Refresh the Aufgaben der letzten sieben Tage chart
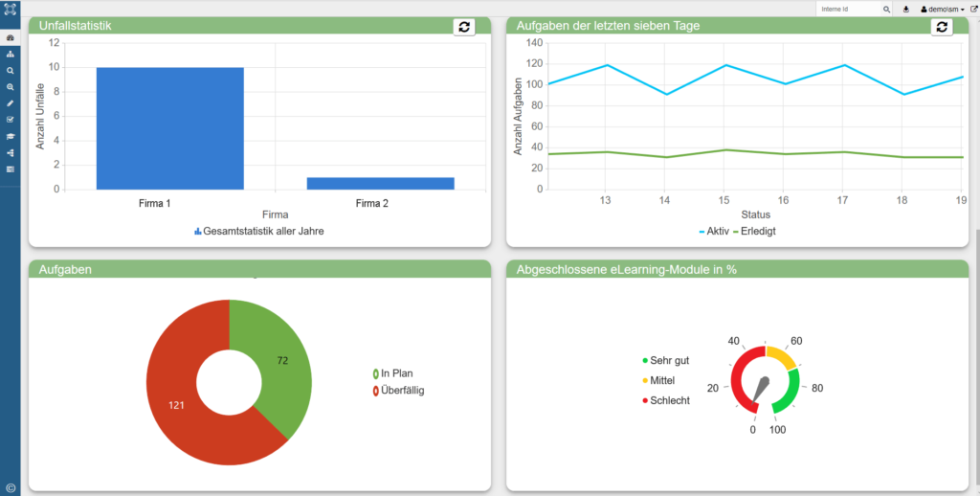Image resolution: width=980 pixels, height=496 pixels. [x=942, y=27]
